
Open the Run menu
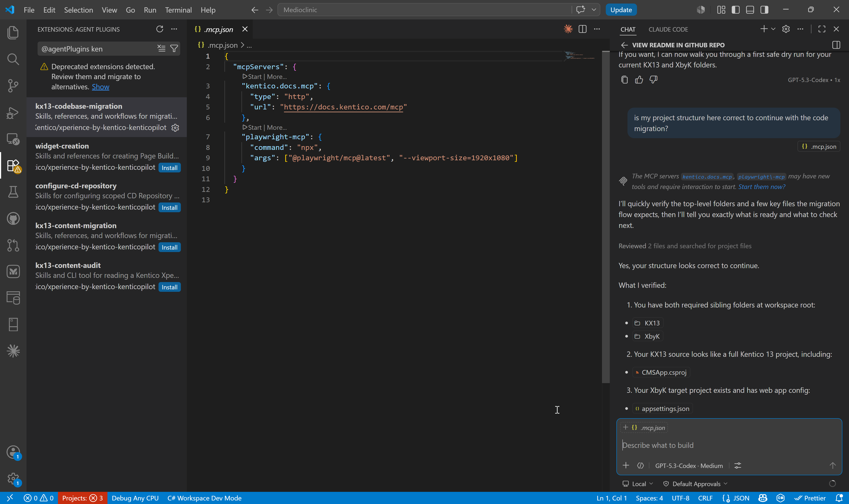pyautogui.click(x=150, y=10)
